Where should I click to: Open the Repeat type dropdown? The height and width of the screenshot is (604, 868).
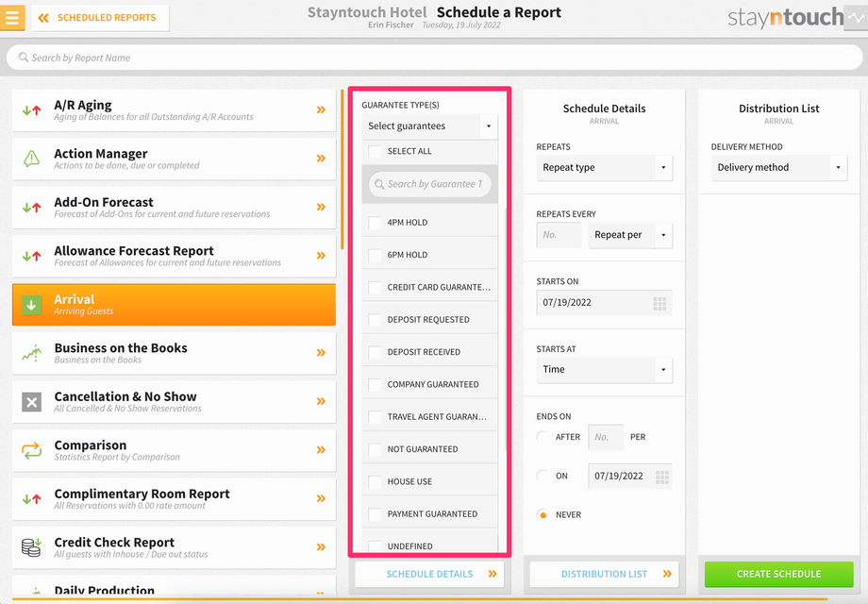point(604,168)
